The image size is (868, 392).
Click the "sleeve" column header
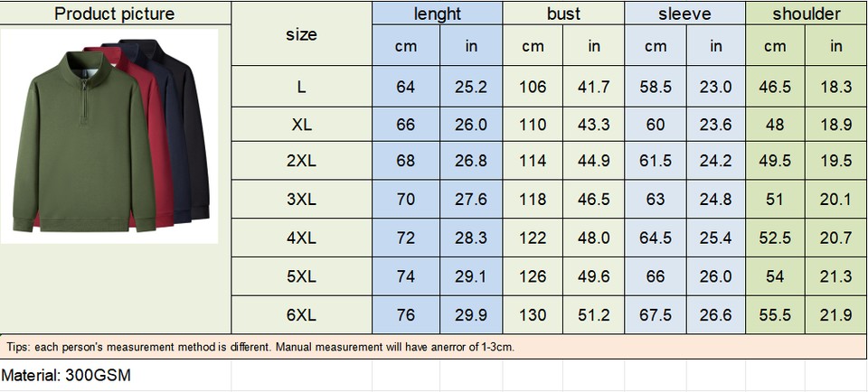pyautogui.click(x=684, y=14)
